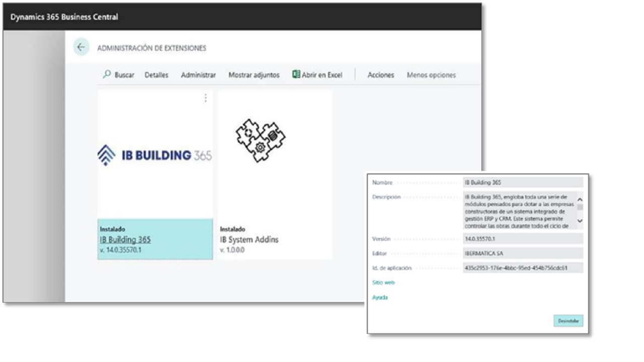Click version text v. 1.0.0.0
Viewport: 644px width, 362px height.
tap(232, 250)
